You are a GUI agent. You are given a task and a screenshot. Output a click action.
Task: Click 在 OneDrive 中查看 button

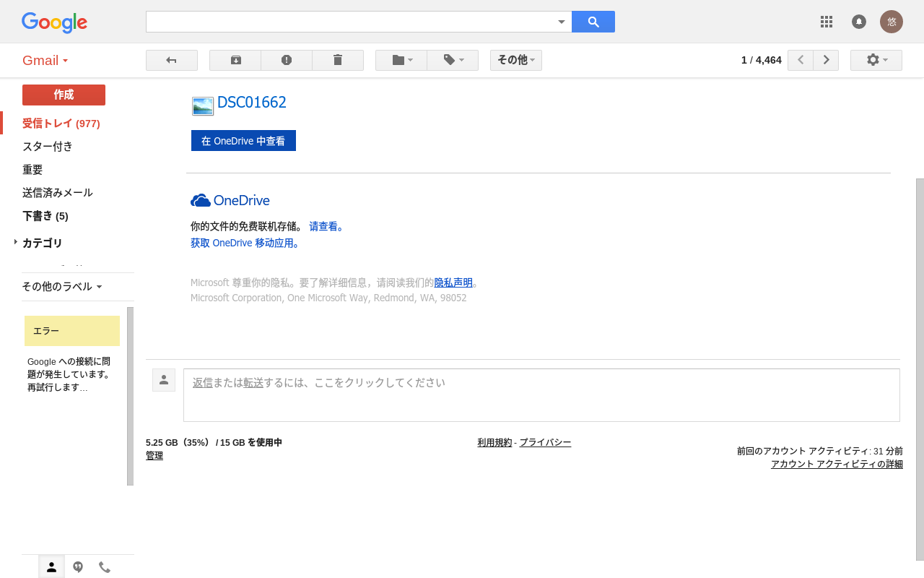[243, 141]
